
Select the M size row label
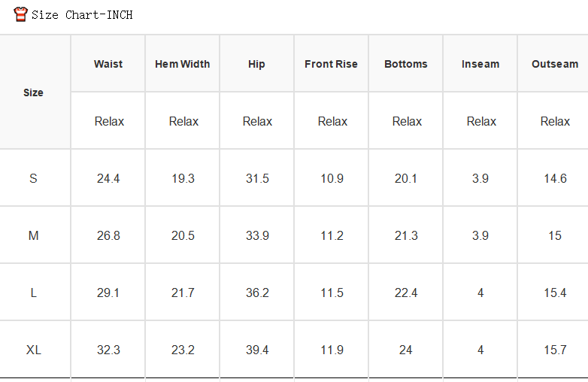click(x=33, y=236)
